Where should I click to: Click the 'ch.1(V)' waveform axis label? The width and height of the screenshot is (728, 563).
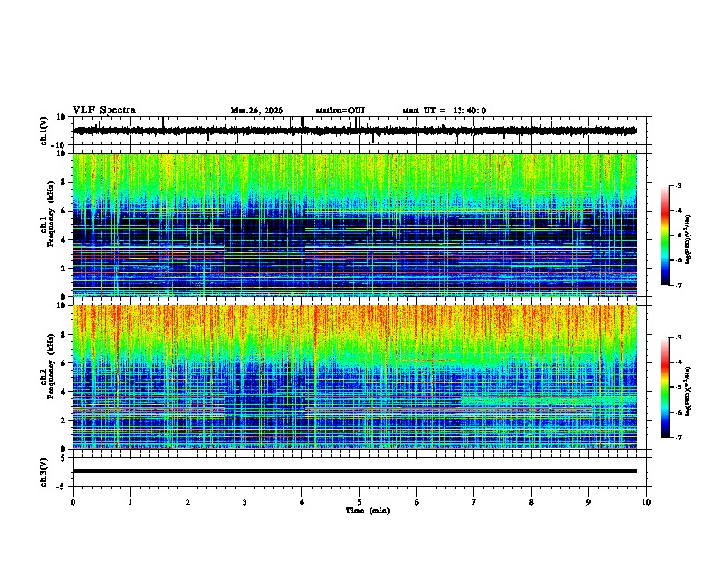[44, 131]
